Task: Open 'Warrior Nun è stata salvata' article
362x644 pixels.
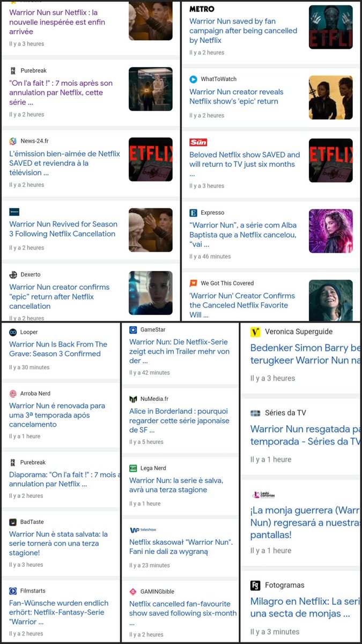Action: pos(58,543)
